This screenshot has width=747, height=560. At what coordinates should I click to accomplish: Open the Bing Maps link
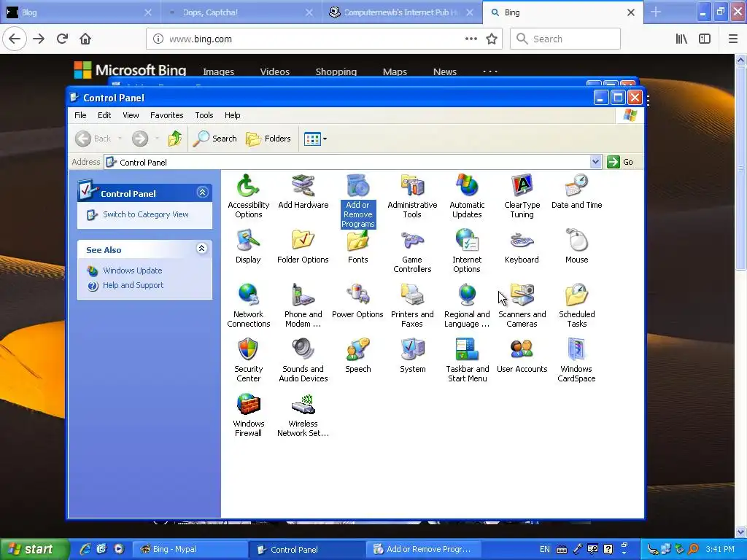(395, 71)
